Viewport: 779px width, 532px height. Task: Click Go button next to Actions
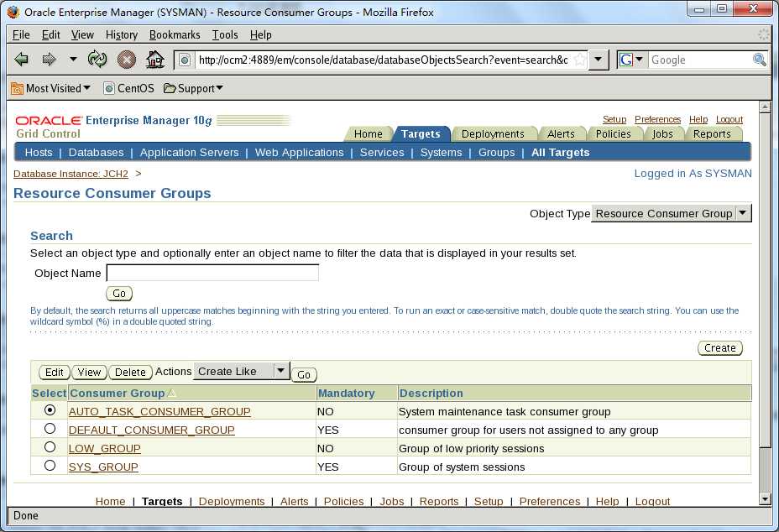pos(304,374)
